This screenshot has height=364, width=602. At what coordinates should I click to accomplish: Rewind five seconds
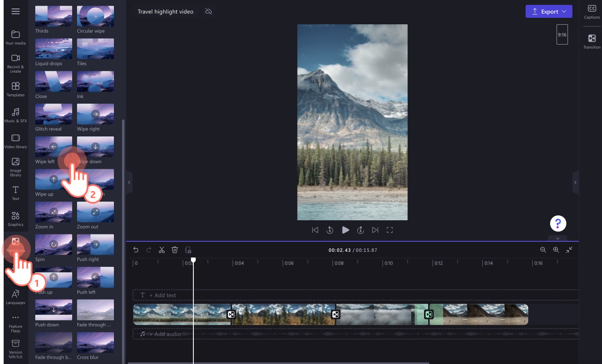(x=330, y=230)
